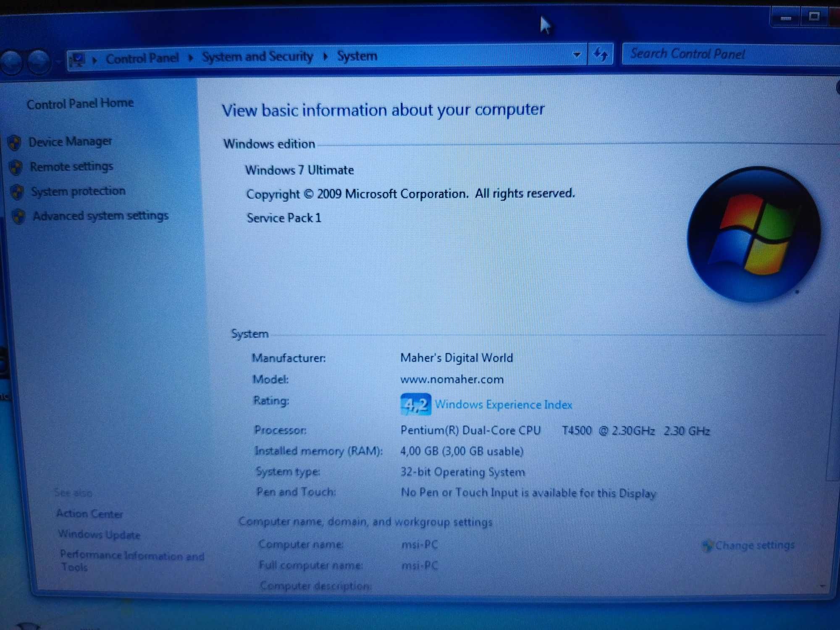Click the scrollbar down arrow at bottom
The image size is (840, 630).
[822, 585]
